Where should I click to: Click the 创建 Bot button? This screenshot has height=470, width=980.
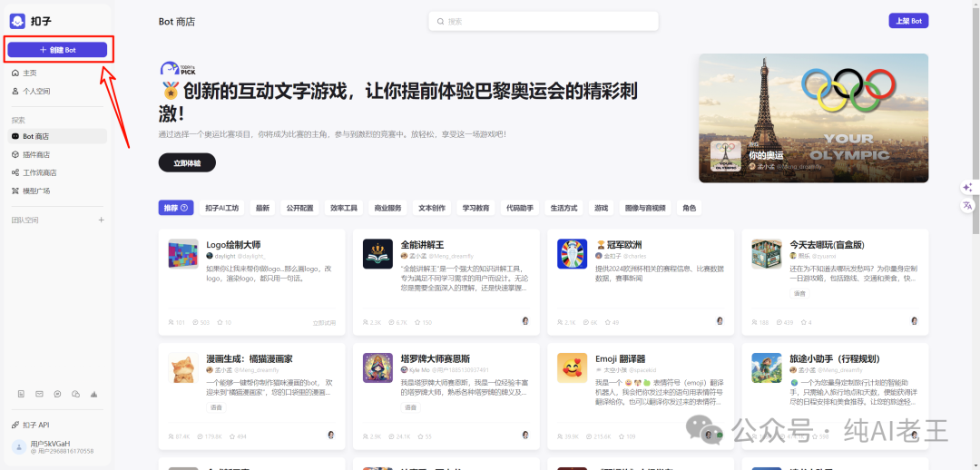coord(57,49)
